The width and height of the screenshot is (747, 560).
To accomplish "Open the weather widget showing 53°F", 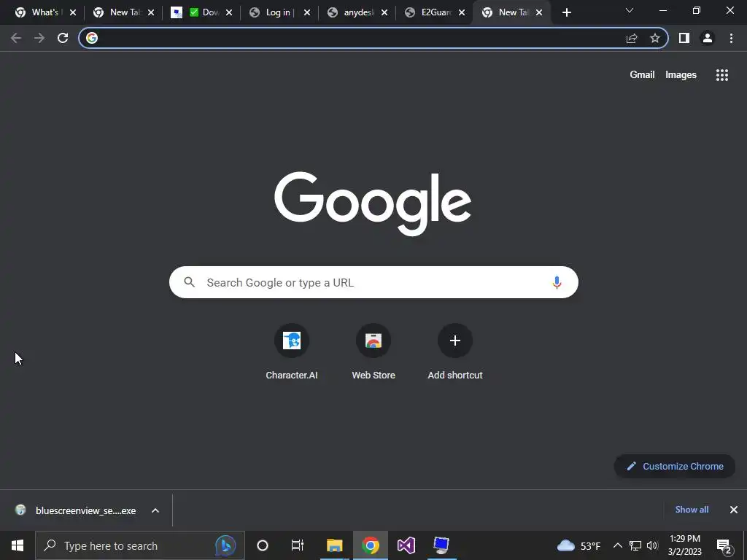I will coord(578,545).
